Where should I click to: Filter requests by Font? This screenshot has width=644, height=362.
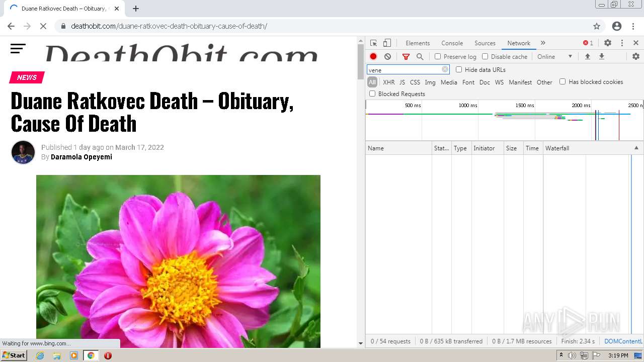pyautogui.click(x=468, y=82)
